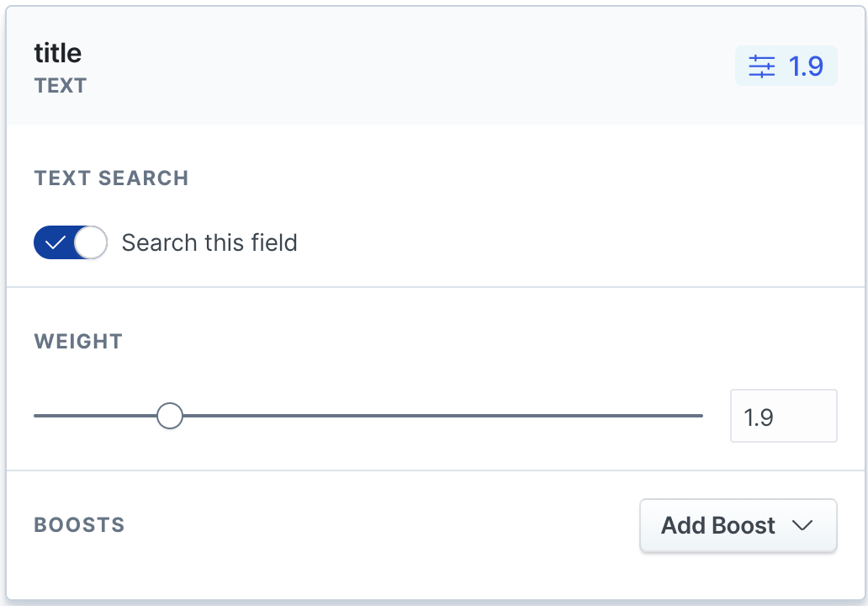
Task: Click the TEXT type label under title
Action: (x=61, y=86)
